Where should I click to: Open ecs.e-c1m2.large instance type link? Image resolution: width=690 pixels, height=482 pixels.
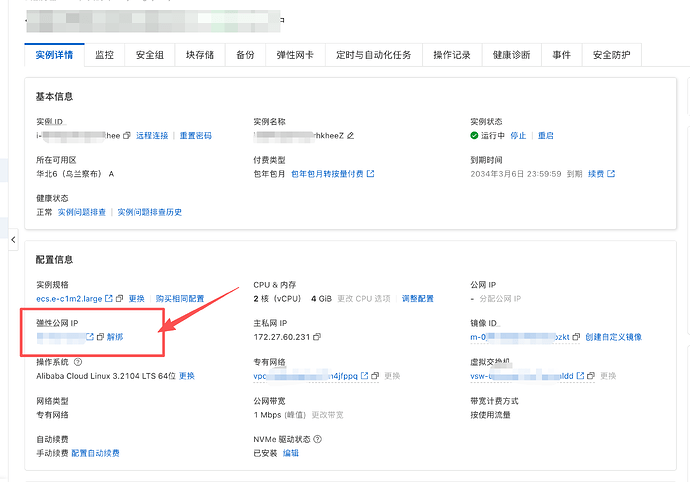(x=69, y=298)
